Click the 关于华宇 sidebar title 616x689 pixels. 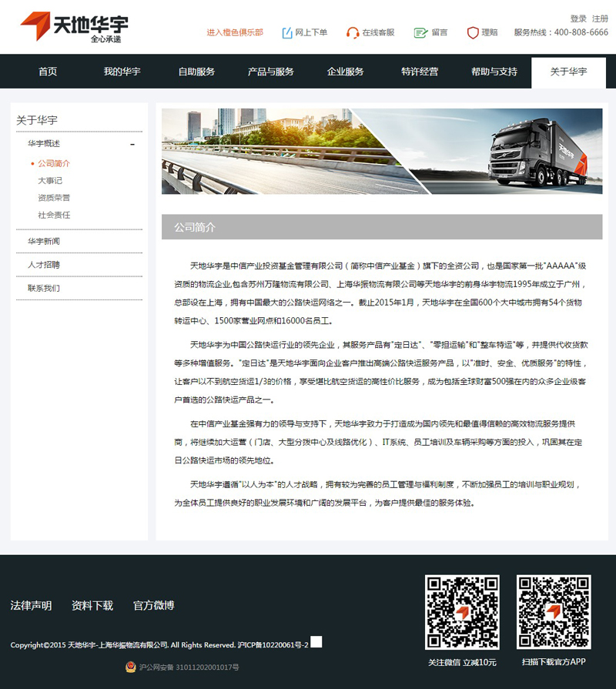tap(37, 120)
